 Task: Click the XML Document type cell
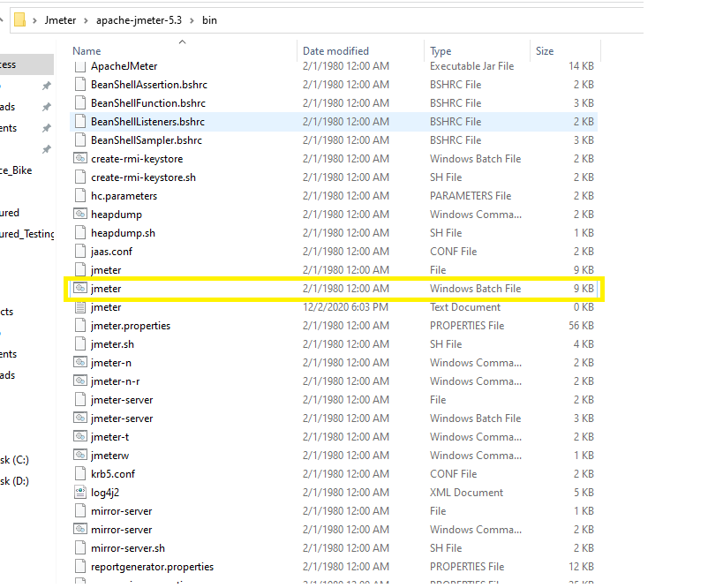click(x=466, y=492)
